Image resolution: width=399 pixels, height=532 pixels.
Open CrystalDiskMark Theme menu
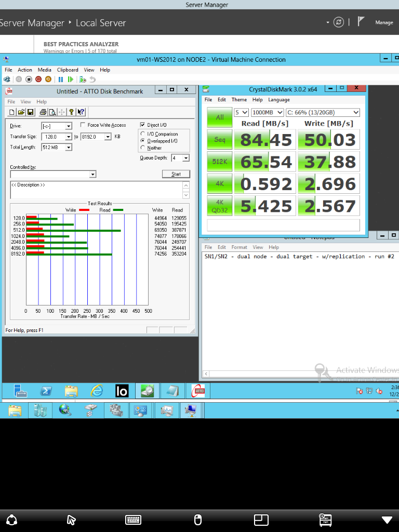[239, 99]
